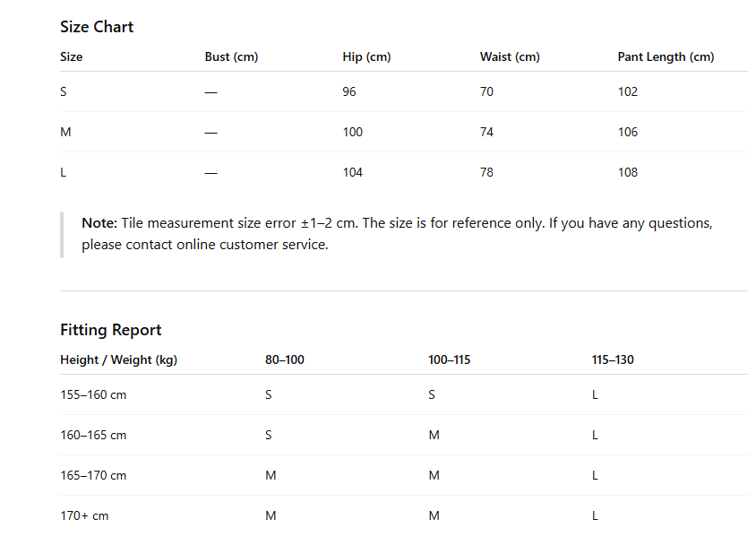Click the Note text about measurement error
The height and width of the screenshot is (554, 756).
coord(397,234)
